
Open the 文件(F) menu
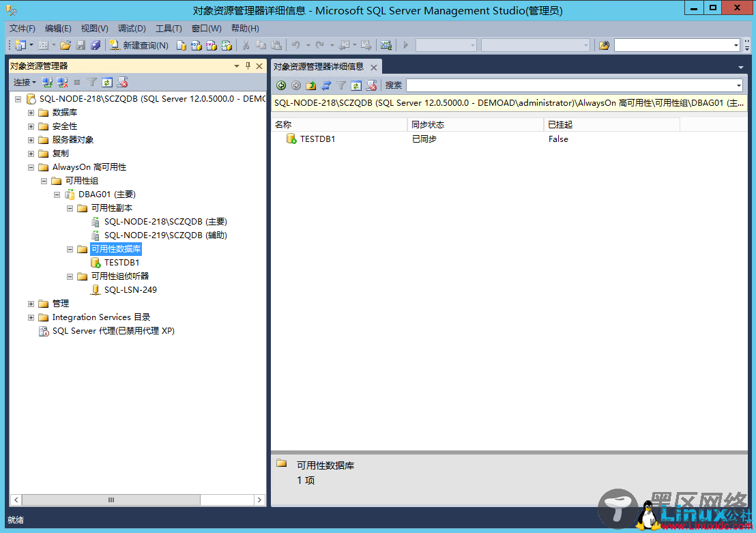point(23,29)
